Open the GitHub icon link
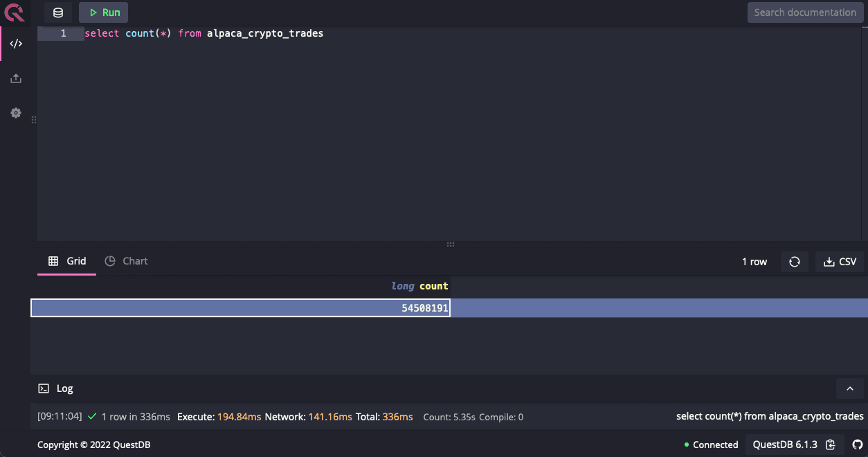Viewport: 868px width, 457px height. click(858, 445)
